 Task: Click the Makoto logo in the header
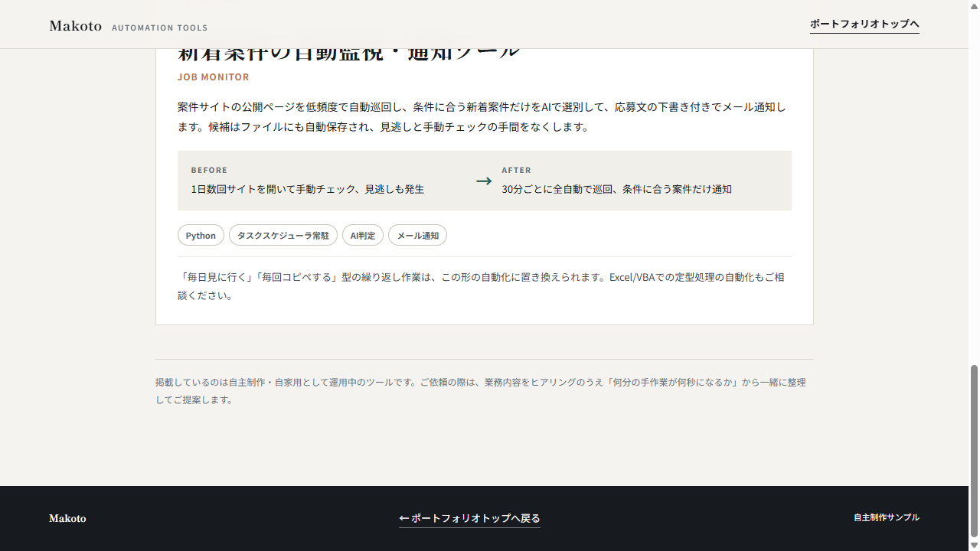click(76, 26)
